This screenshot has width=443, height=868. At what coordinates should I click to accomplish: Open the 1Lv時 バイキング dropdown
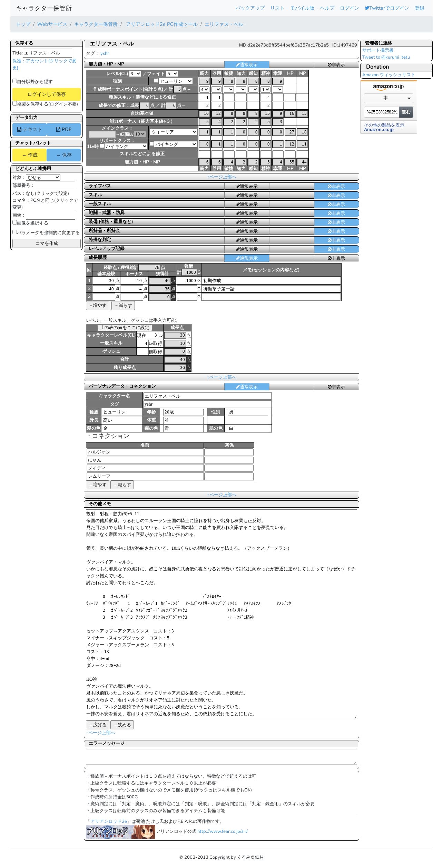tap(126, 146)
